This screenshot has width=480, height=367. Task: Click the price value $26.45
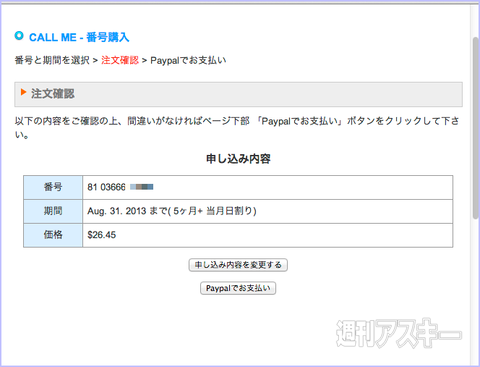coord(102,235)
